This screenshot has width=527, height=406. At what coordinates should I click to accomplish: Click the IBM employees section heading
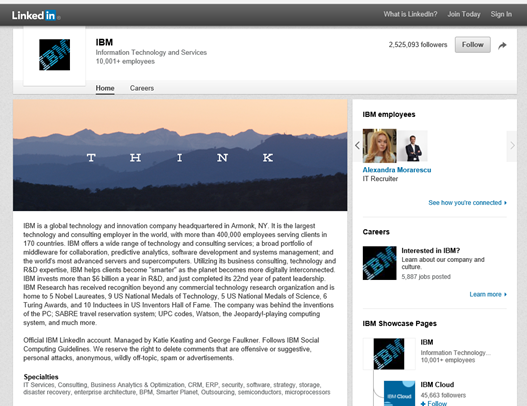(x=389, y=115)
